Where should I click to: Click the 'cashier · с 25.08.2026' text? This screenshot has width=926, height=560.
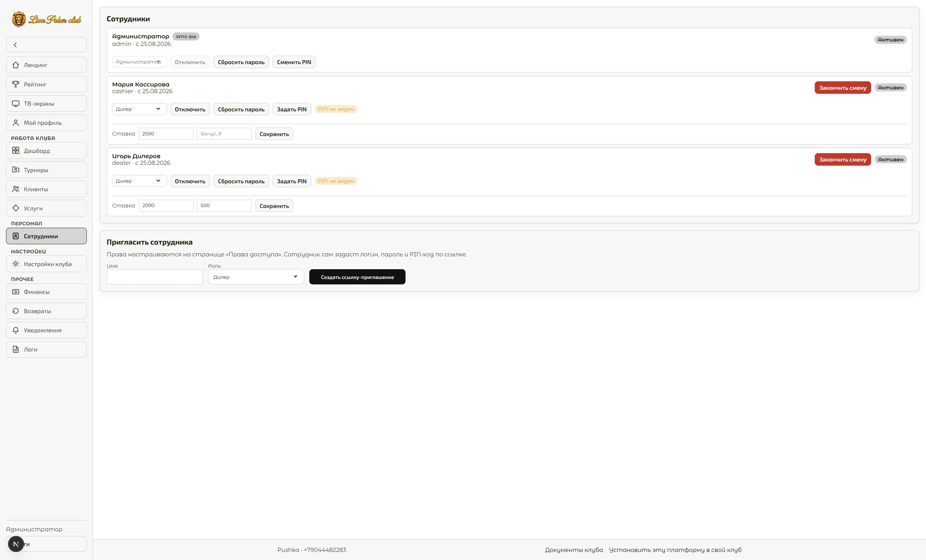point(142,91)
